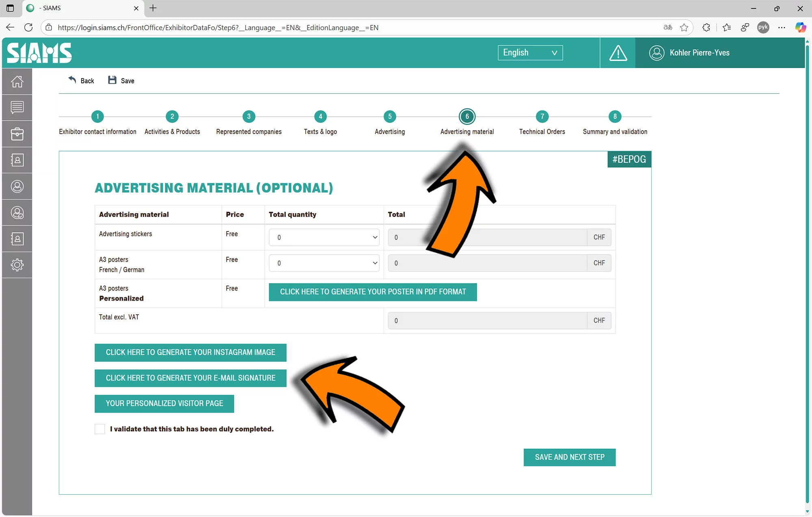The image size is (812, 517).
Task: Click the Save floppy disk icon
Action: coord(112,80)
